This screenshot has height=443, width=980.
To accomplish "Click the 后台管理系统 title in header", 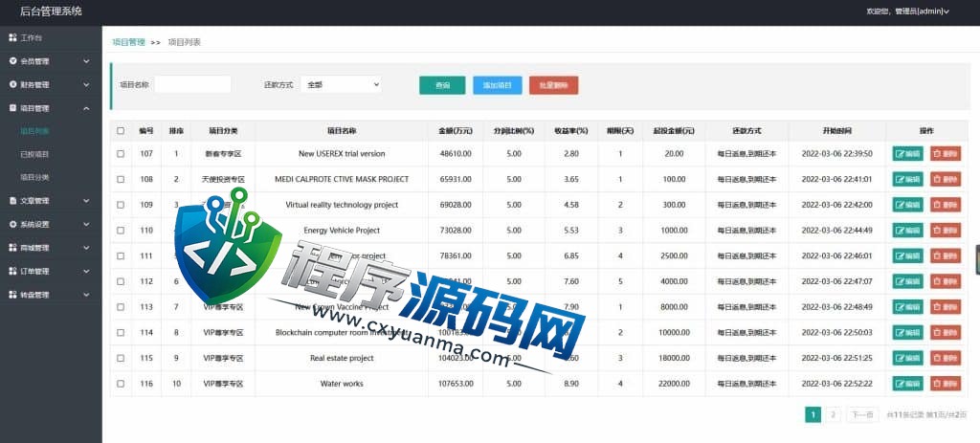I will point(52,11).
